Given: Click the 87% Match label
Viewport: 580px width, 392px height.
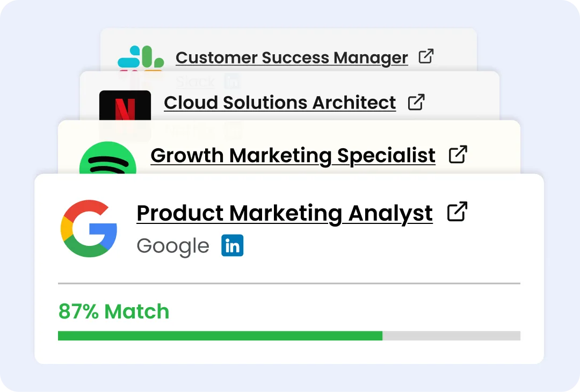Looking at the screenshot, I should [113, 311].
